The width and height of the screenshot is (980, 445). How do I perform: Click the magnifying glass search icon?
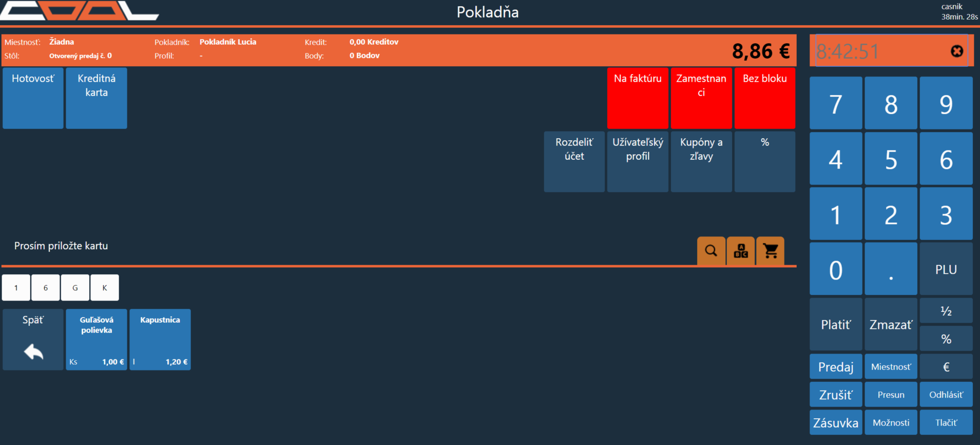pos(711,251)
